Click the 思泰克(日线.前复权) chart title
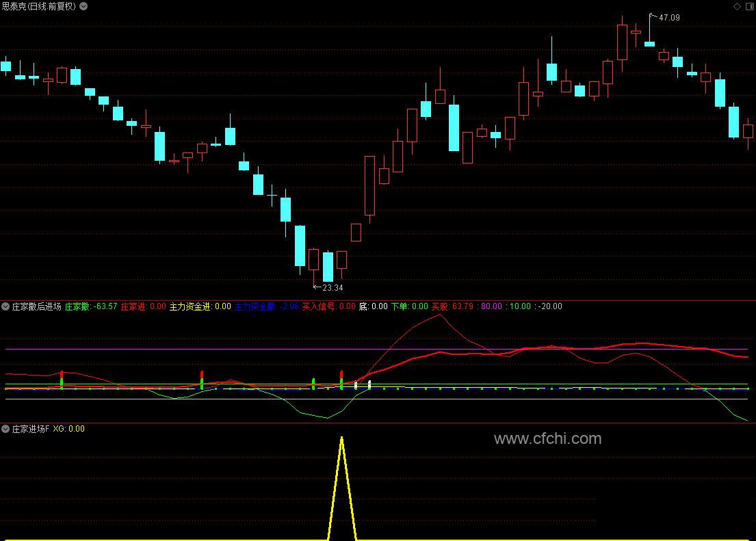 [x=38, y=6]
